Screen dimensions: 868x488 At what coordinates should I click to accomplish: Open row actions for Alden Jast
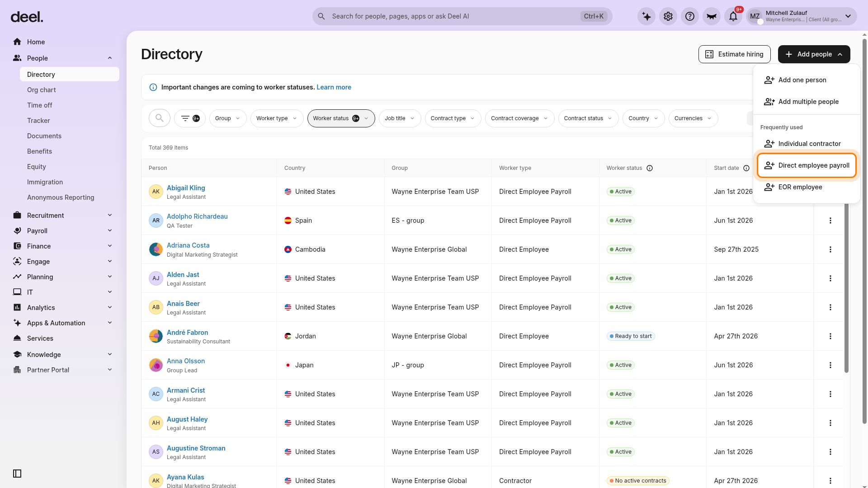(x=830, y=278)
